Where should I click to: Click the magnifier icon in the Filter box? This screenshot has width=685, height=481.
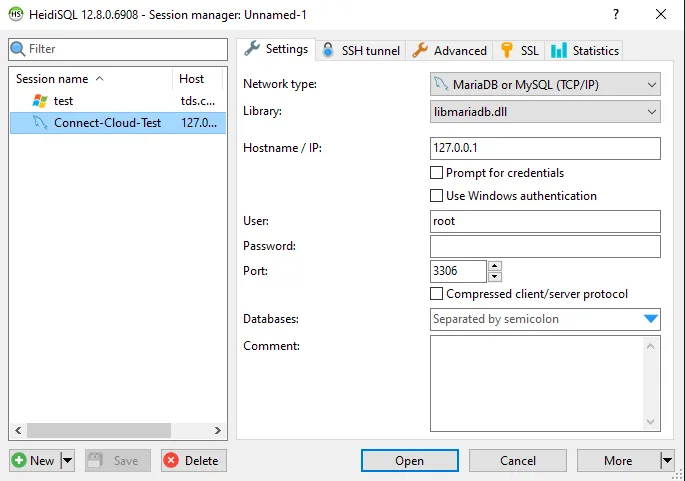tap(18, 49)
